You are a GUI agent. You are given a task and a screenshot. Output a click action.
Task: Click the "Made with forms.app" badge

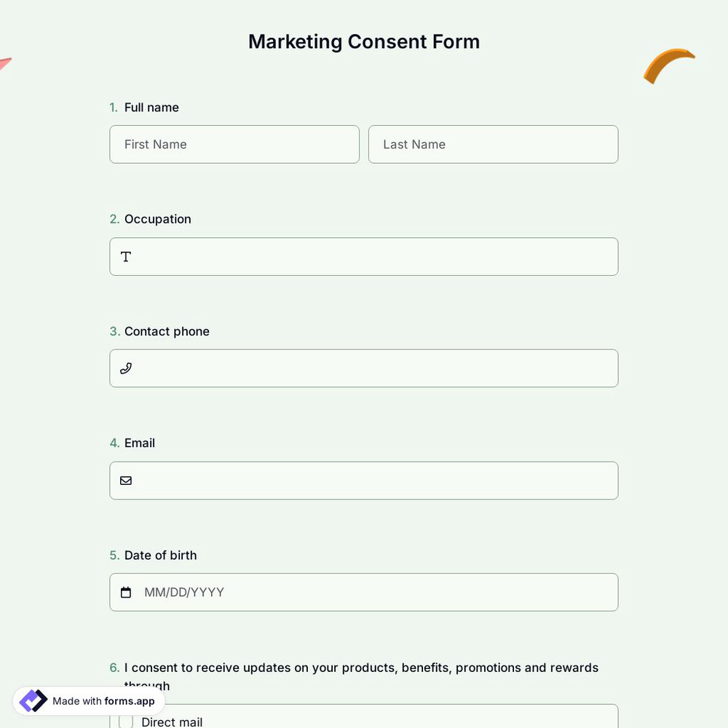point(87,700)
